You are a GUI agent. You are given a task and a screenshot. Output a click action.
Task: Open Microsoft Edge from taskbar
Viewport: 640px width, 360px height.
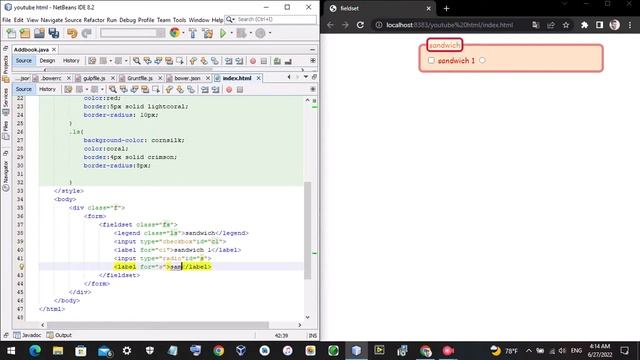tap(35, 351)
